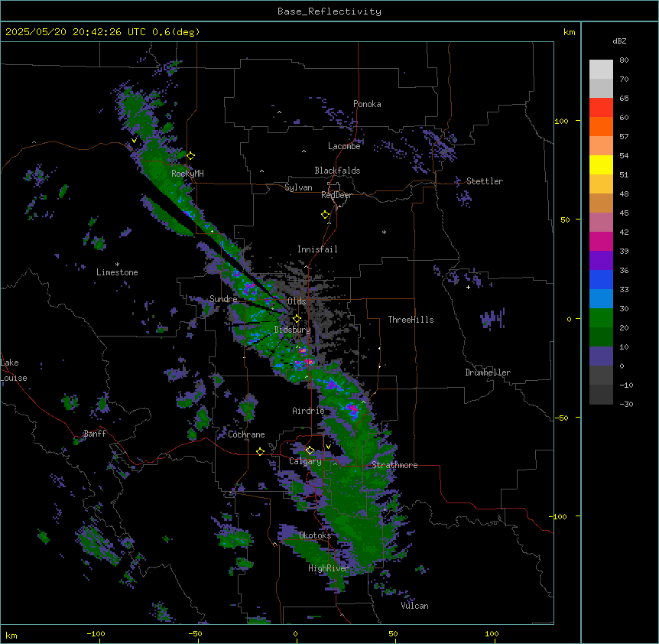Click the Sylvan label on the map
Viewport: 659px width, 644px height.
click(298, 187)
